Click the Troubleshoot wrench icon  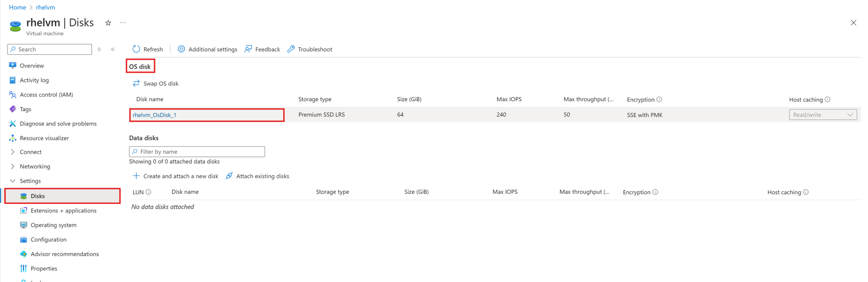click(x=291, y=49)
